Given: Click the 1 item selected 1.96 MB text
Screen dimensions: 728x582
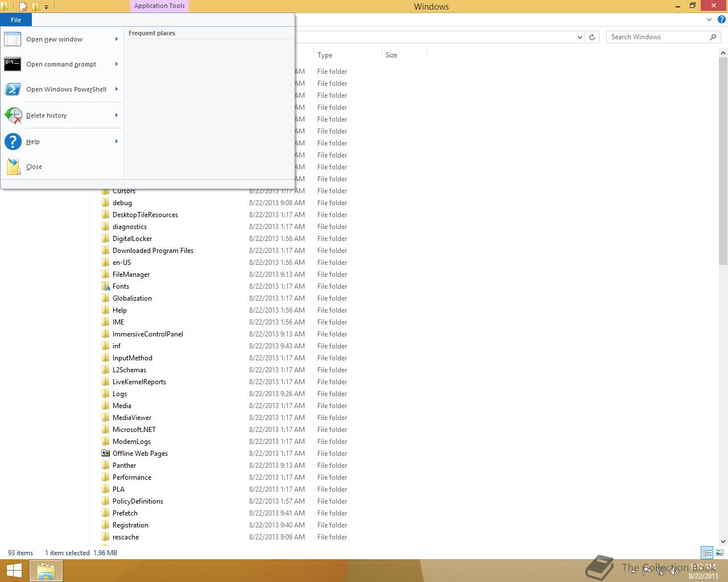Looking at the screenshot, I should click(81, 553).
